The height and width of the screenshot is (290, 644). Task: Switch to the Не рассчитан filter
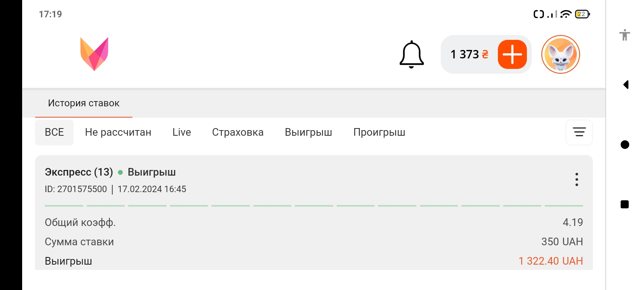point(118,132)
